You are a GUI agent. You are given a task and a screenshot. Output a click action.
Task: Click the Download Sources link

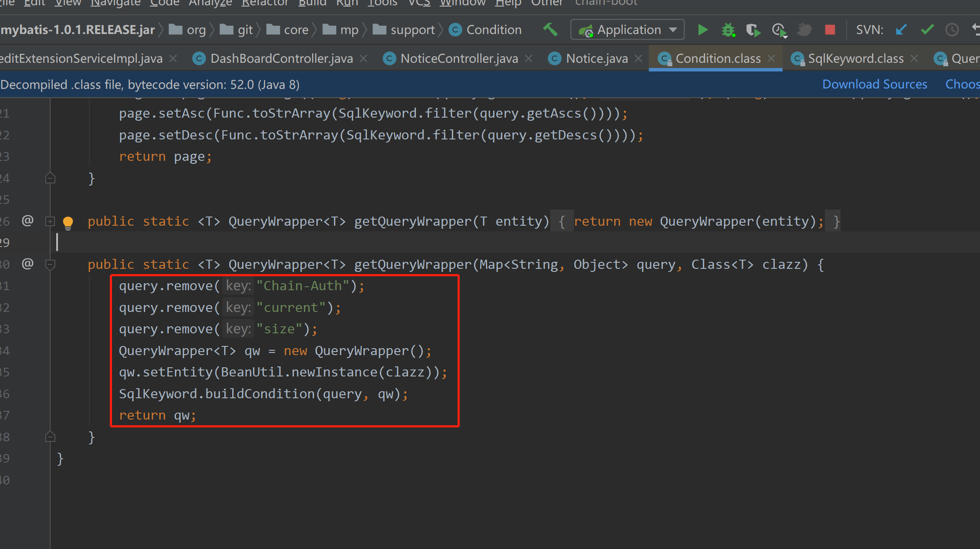point(875,84)
